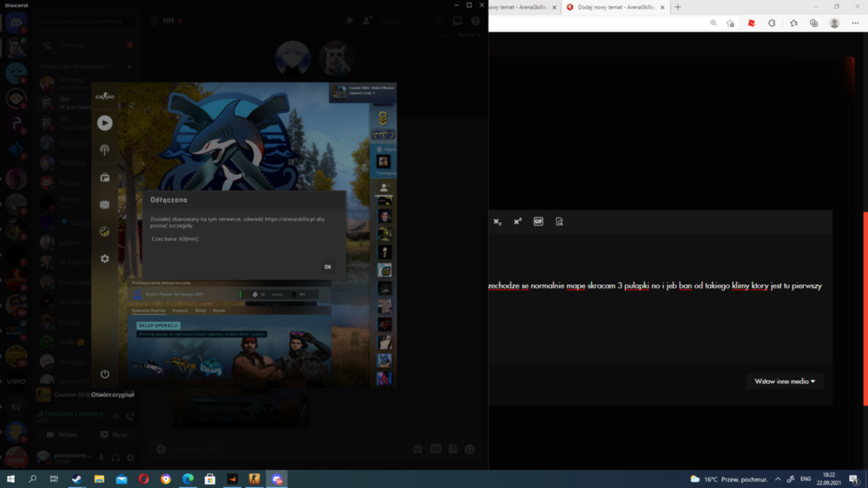
Task: Add this page to favorites star icon
Action: pos(731,23)
